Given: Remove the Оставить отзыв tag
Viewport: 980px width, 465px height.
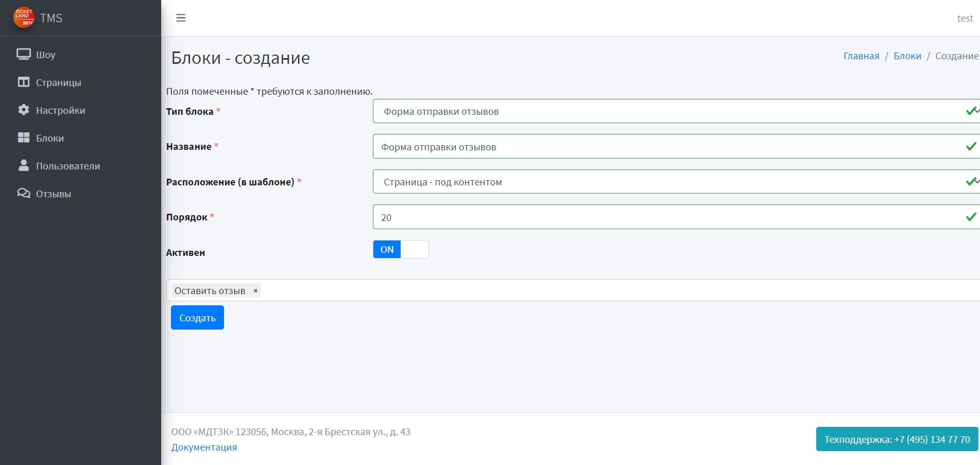Looking at the screenshot, I should point(255,291).
